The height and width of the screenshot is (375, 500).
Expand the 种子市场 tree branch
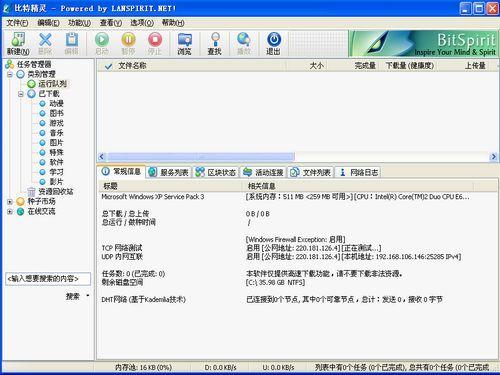[10, 202]
